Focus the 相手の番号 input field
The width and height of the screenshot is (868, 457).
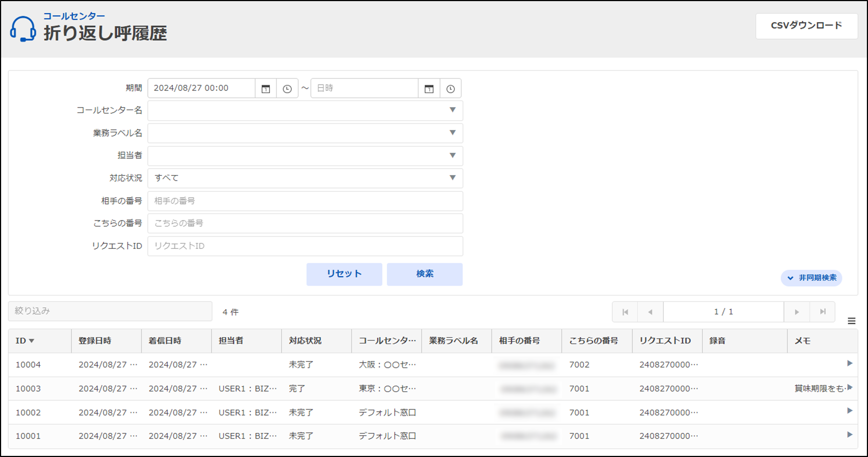[305, 201]
